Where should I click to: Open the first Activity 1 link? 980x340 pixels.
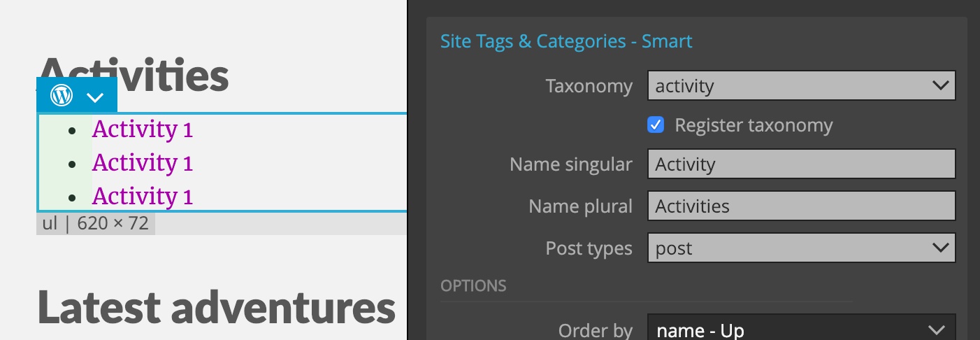pos(142,129)
